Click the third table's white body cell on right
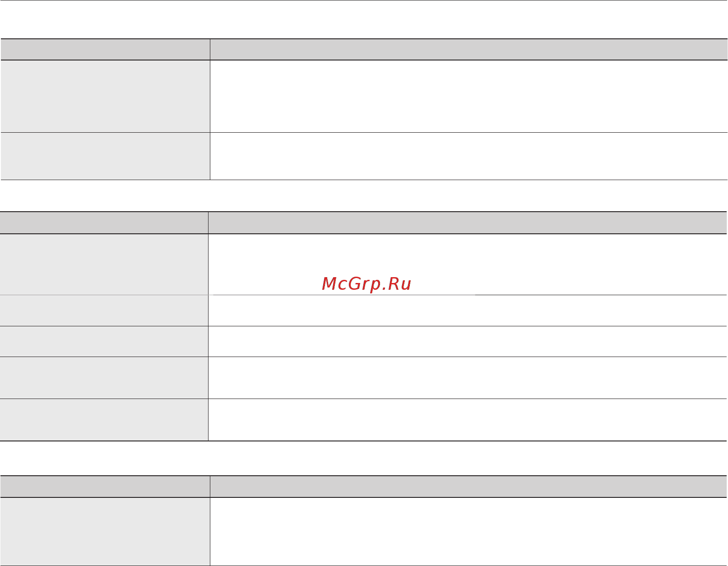Viewport: 728px width, 566px height. click(x=469, y=532)
